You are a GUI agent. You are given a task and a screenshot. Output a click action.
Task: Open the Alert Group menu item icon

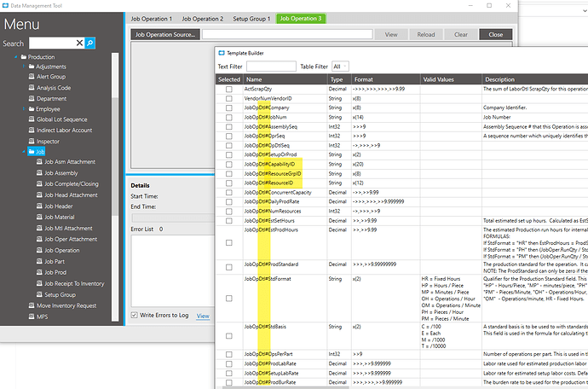[x=32, y=76]
